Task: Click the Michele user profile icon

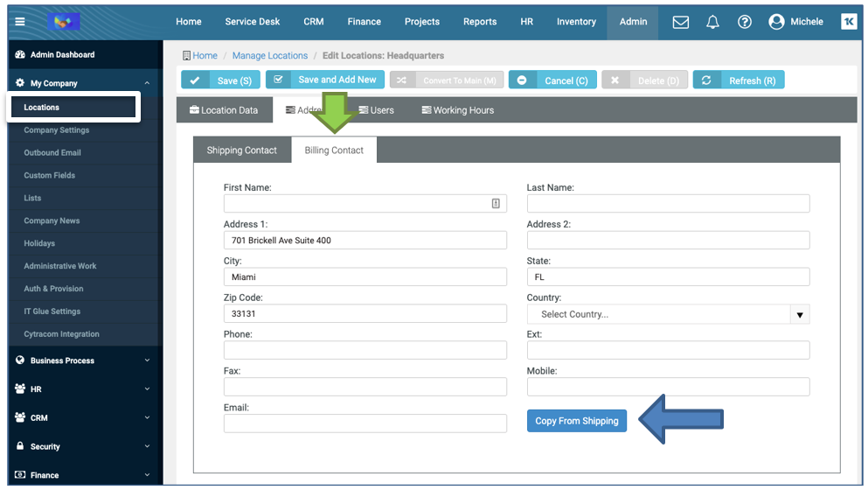Action: click(776, 22)
